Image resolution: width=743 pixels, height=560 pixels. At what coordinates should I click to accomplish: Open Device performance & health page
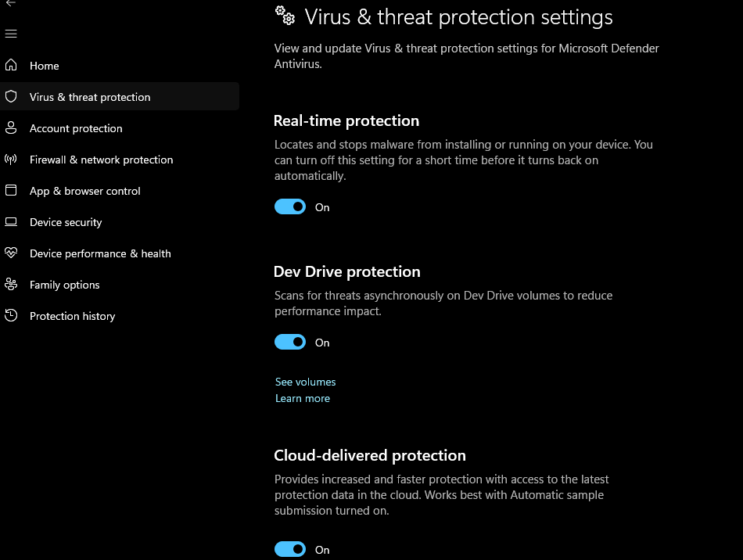[100, 253]
